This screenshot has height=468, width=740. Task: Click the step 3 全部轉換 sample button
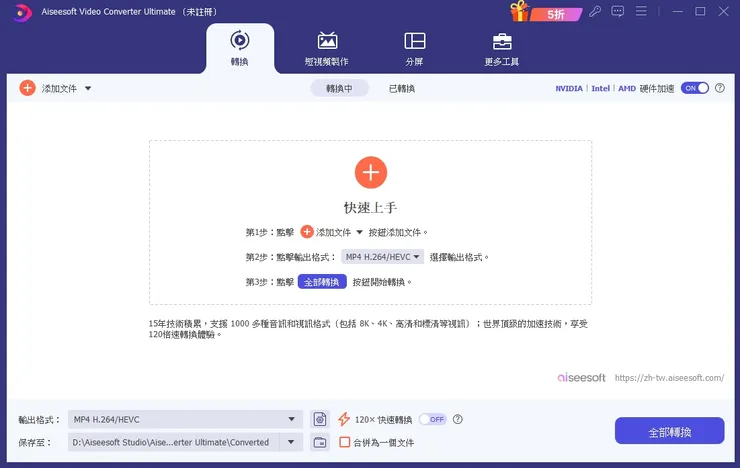click(322, 282)
